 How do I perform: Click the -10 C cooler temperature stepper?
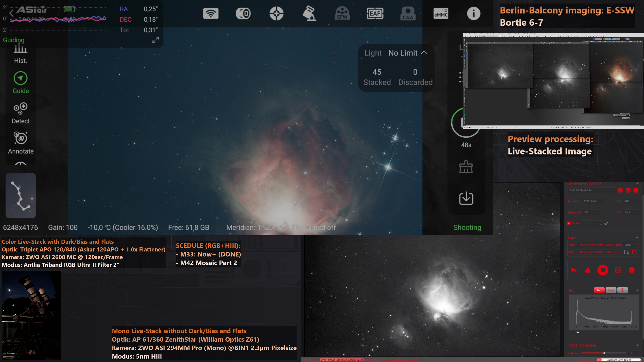(593, 223)
